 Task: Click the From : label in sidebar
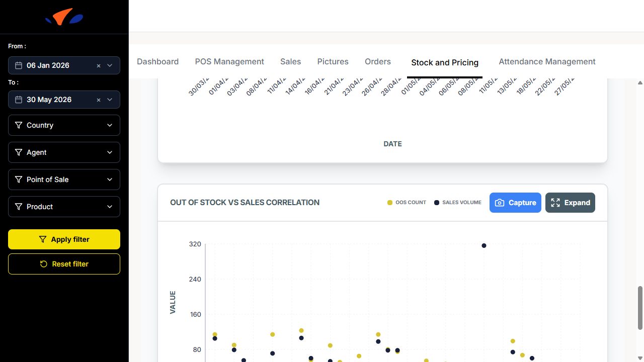tap(17, 46)
